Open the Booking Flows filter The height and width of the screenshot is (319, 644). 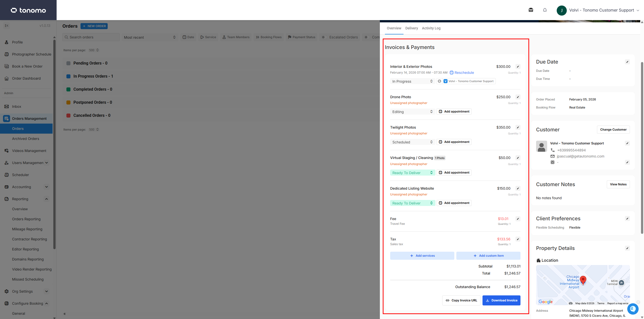coord(269,37)
